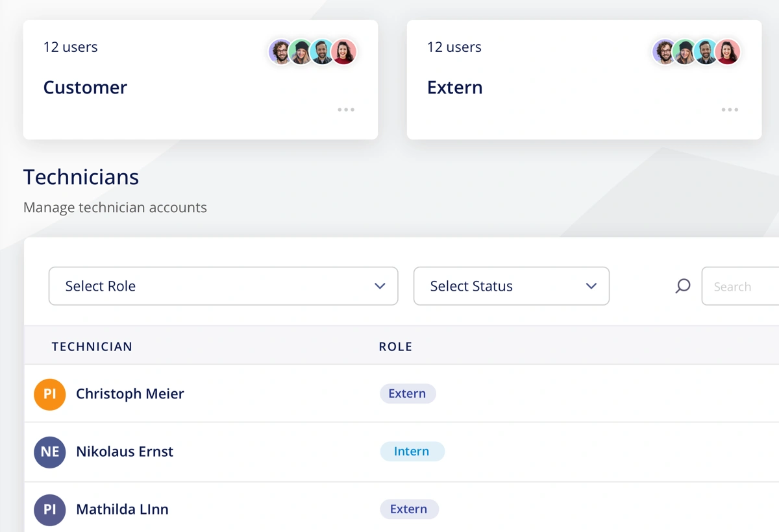Select technician name Christoph Meier
Viewport: 779px width, 532px height.
click(x=130, y=394)
